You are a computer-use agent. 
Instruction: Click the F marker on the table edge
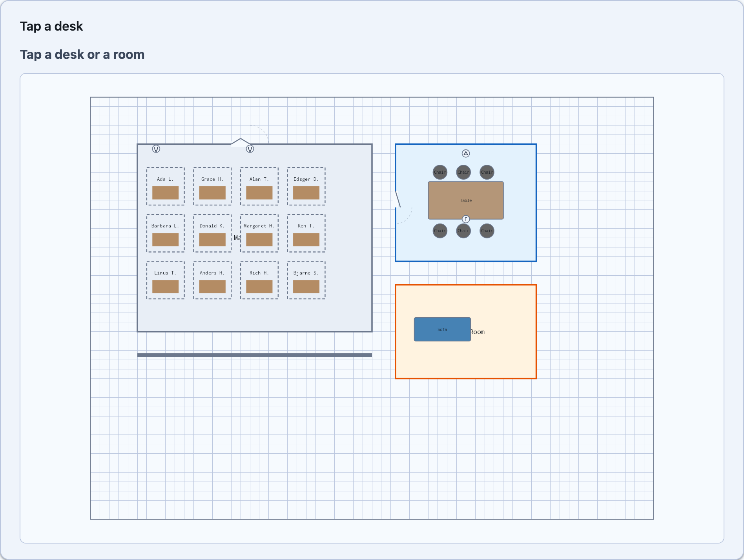[x=466, y=219]
